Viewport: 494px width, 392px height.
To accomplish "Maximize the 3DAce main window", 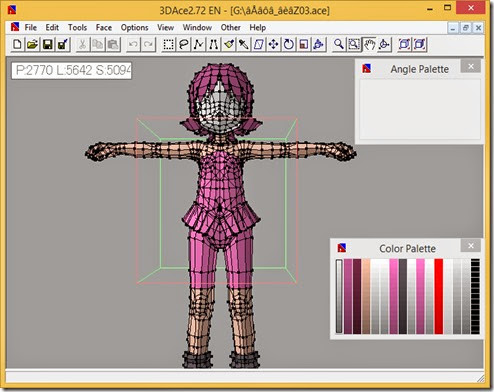I will point(448,8).
